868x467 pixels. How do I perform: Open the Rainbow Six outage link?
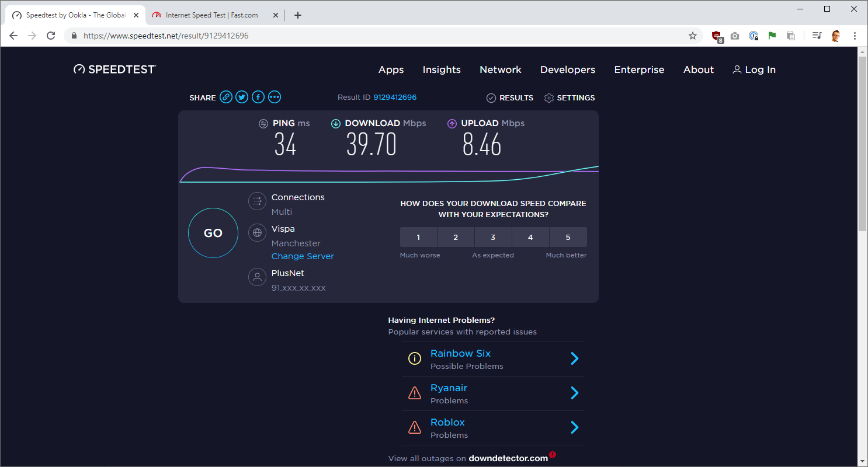tap(460, 353)
